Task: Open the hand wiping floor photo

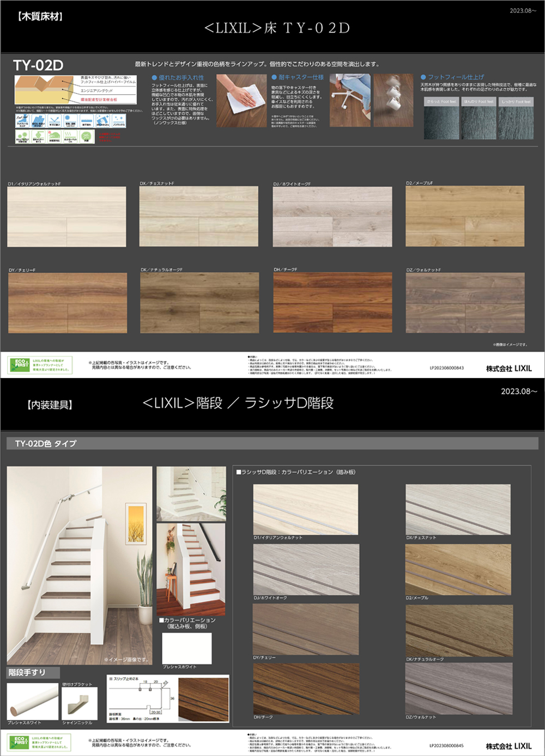Action: [x=241, y=101]
